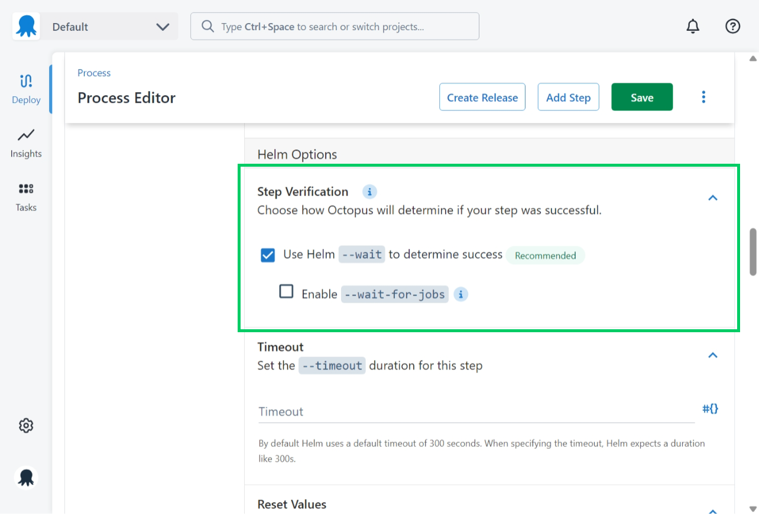759x532 pixels.
Task: Click the Recommended badge
Action: [545, 255]
